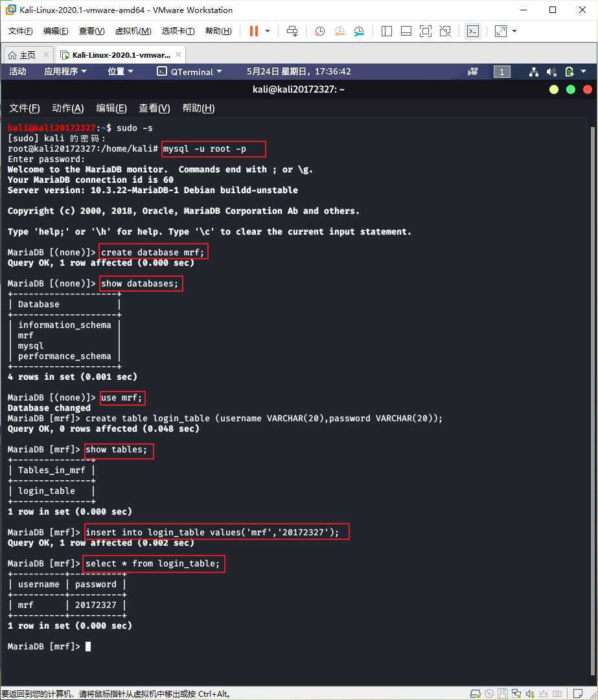Open stretch display dropdown arrow
The height and width of the screenshot is (700, 598).
pyautogui.click(x=514, y=31)
